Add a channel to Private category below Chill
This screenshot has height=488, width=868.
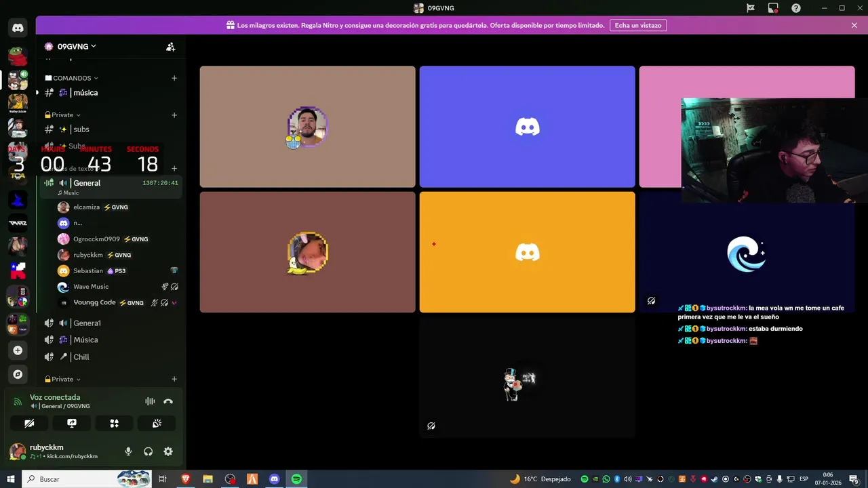pos(174,379)
